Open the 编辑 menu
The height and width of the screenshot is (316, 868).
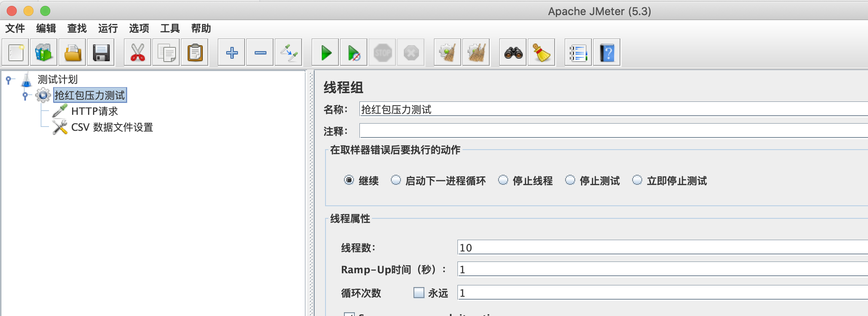click(46, 28)
